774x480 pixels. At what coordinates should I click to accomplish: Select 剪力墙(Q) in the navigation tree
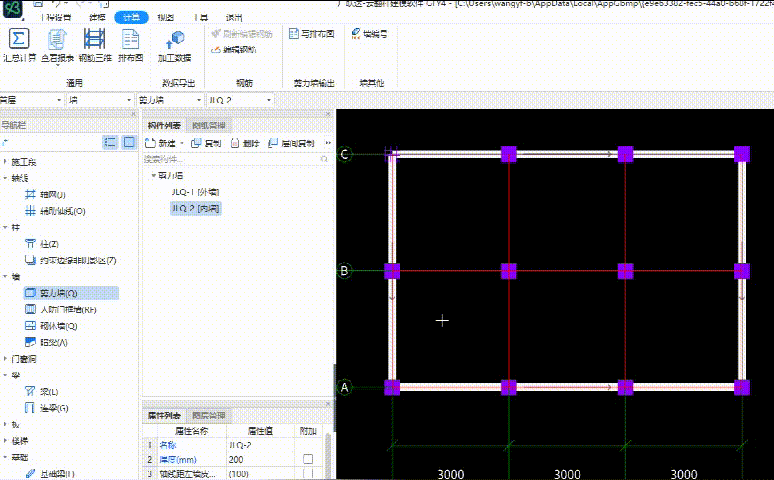[x=71, y=293]
